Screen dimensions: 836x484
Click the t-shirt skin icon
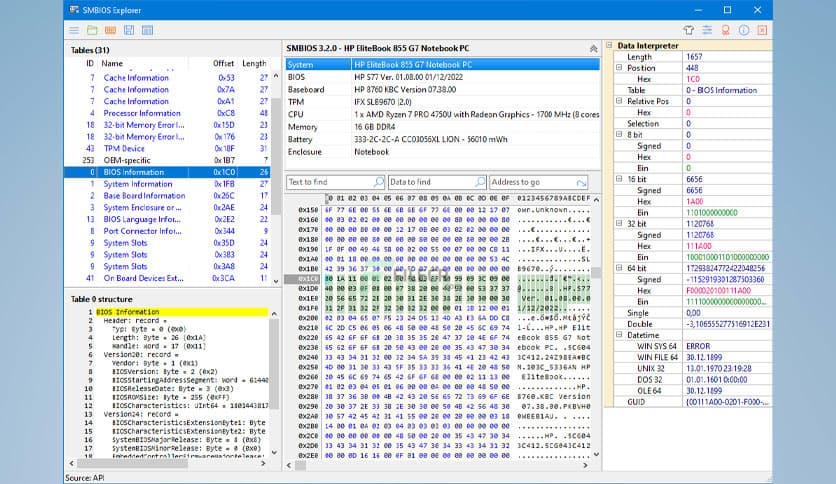pyautogui.click(x=689, y=30)
